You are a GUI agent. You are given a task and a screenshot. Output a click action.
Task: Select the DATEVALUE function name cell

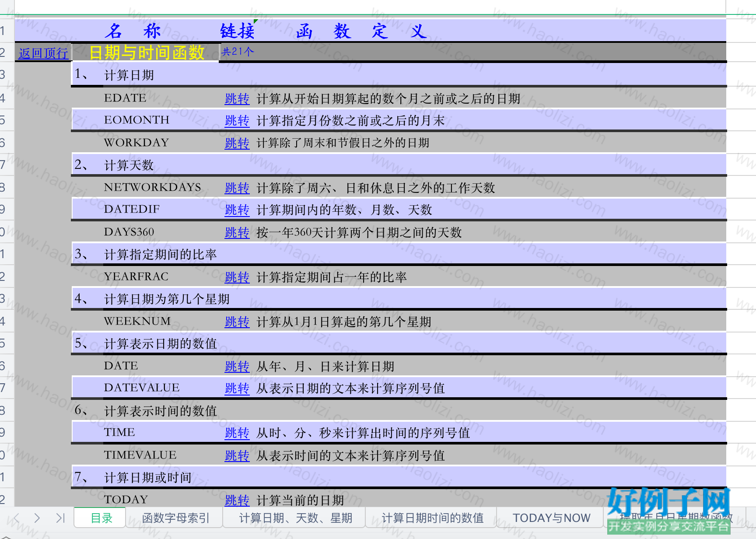pyautogui.click(x=142, y=388)
